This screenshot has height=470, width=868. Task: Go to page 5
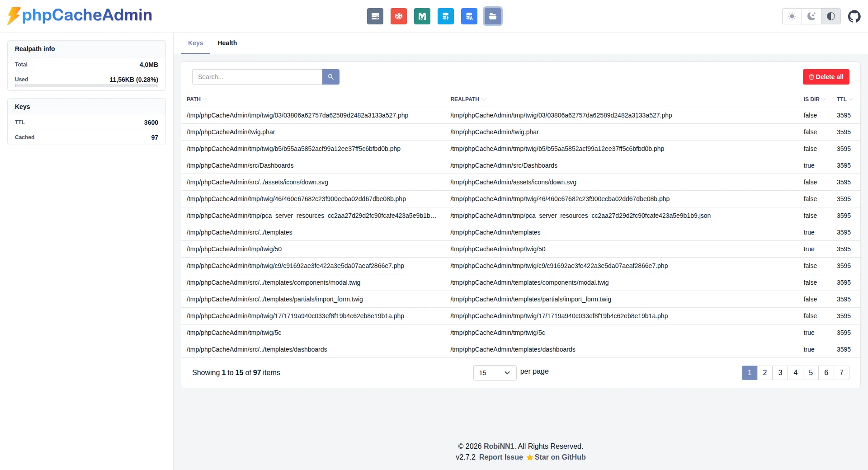(811, 373)
